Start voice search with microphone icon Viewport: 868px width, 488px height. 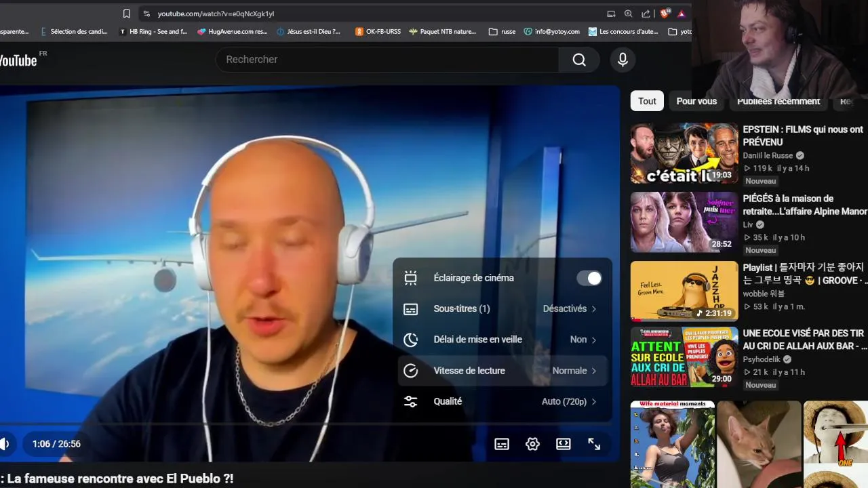click(x=623, y=60)
